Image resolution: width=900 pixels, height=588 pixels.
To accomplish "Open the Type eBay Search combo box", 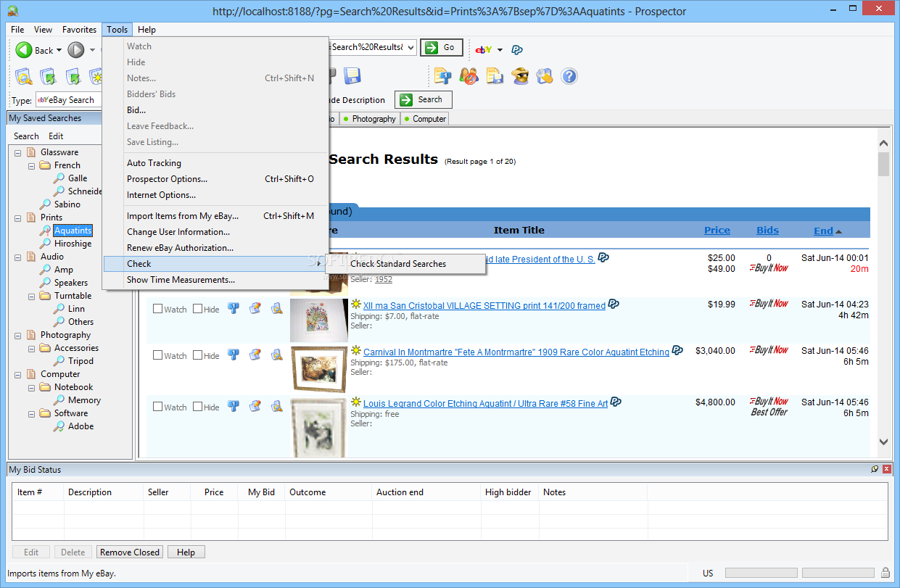I will pyautogui.click(x=69, y=100).
